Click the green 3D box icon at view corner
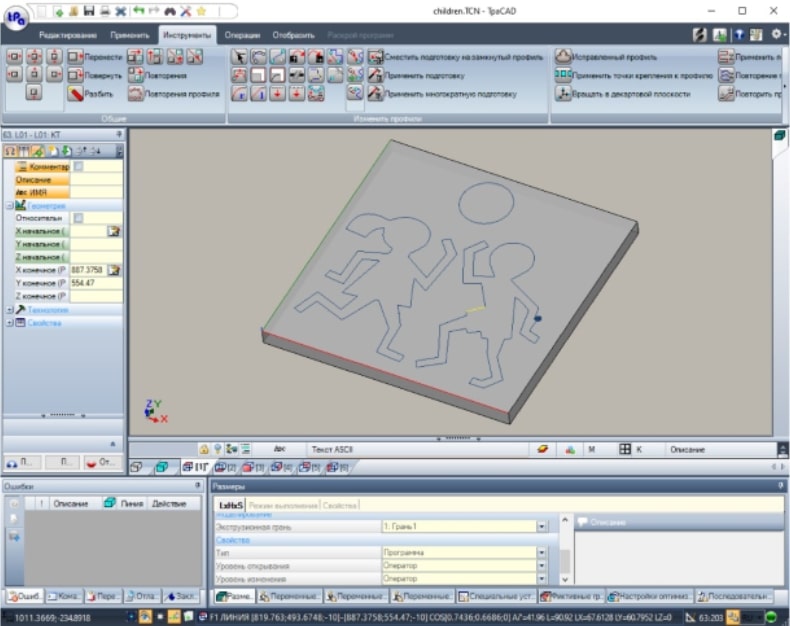The height and width of the screenshot is (626, 790). click(x=779, y=135)
